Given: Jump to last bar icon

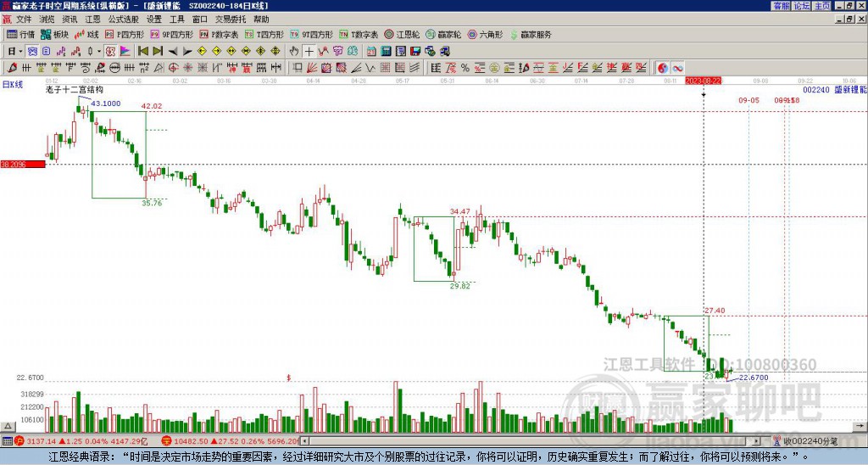Looking at the screenshot, I should [x=158, y=52].
